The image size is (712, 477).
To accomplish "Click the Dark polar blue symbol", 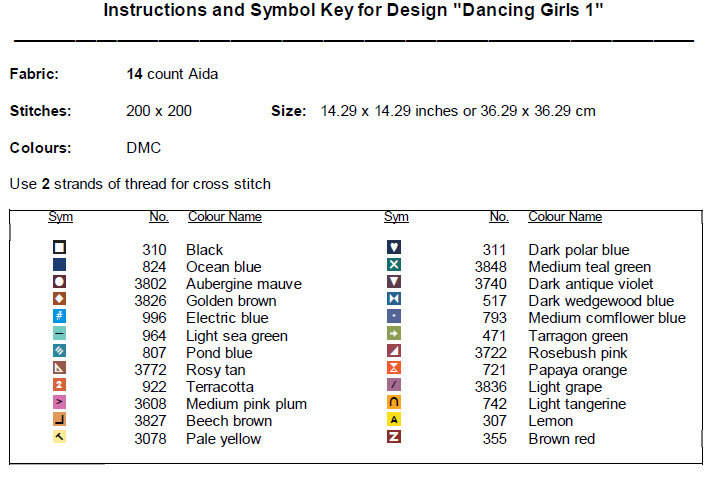I will (394, 248).
